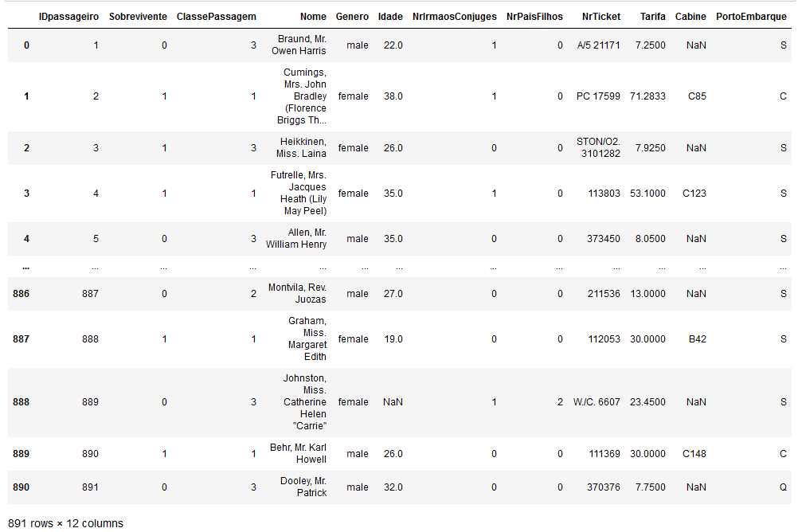The width and height of the screenshot is (798, 532).
Task: Select ticket cell PC 17599
Action: click(598, 96)
